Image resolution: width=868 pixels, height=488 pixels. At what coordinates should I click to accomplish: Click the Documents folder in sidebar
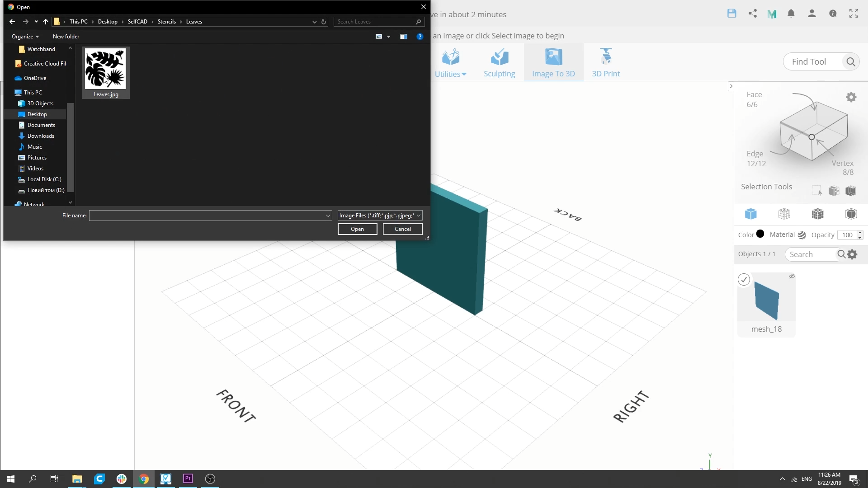click(41, 125)
